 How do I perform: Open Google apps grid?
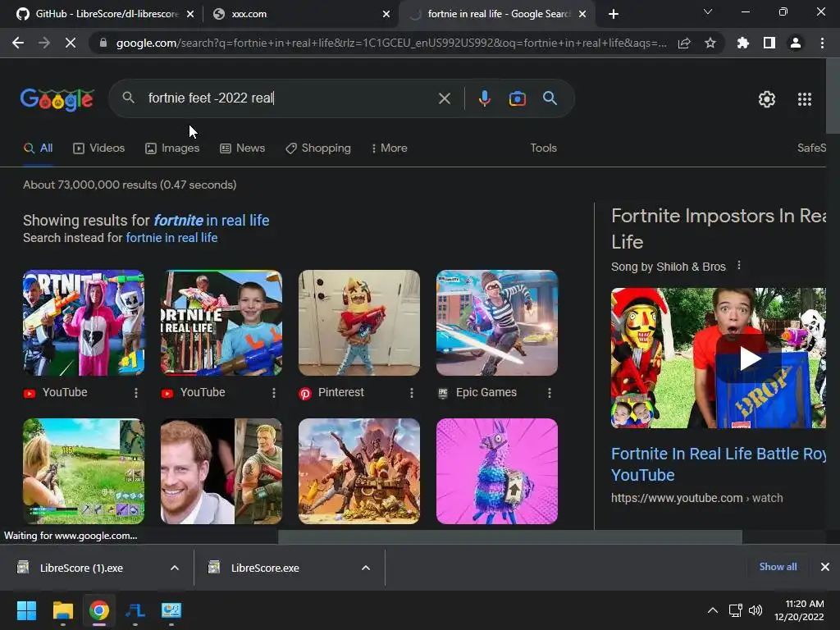804,99
